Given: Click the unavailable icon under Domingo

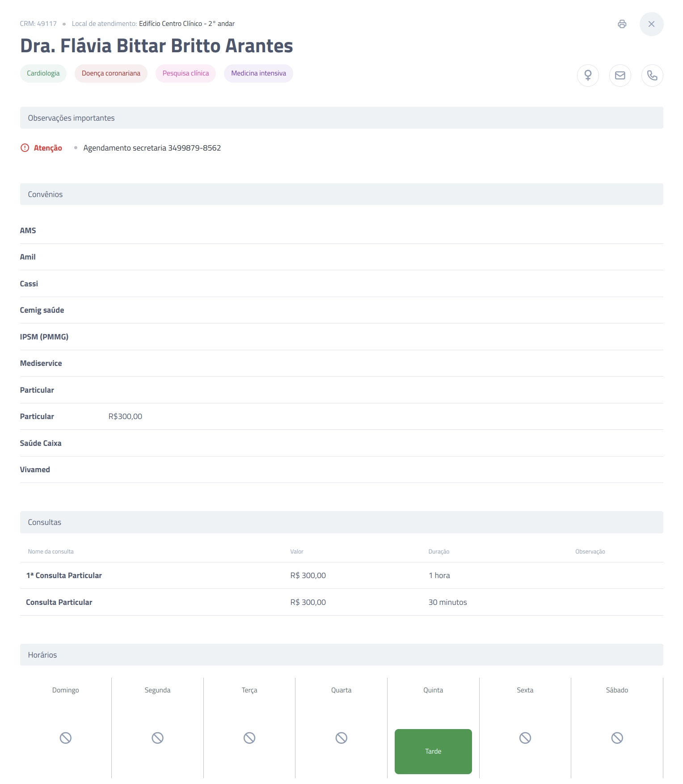Looking at the screenshot, I should coord(66,738).
